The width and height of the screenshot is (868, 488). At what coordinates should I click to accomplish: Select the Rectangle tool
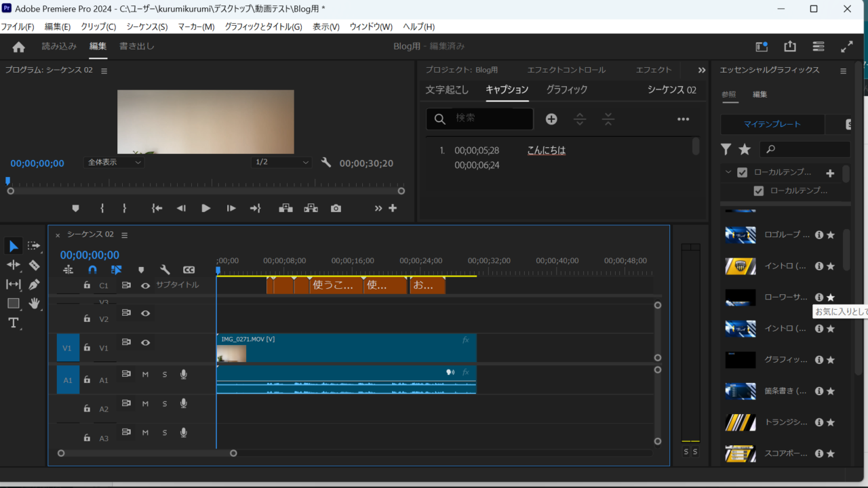[14, 303]
